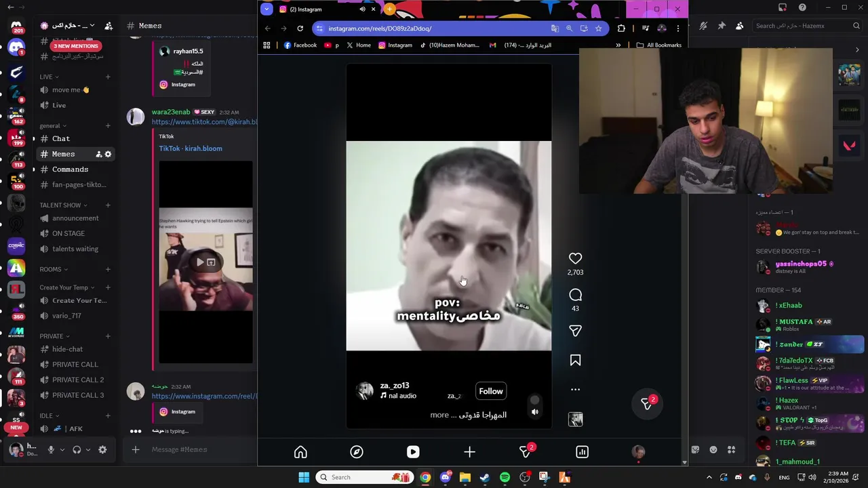This screenshot has height=488, width=868.
Task: Collapse the IDLE category
Action: pos(50,416)
